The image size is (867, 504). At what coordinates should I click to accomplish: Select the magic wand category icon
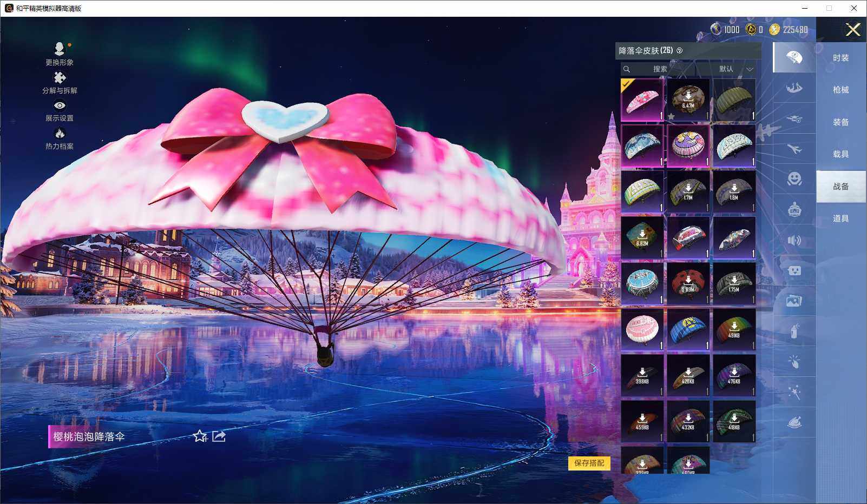pos(794,392)
